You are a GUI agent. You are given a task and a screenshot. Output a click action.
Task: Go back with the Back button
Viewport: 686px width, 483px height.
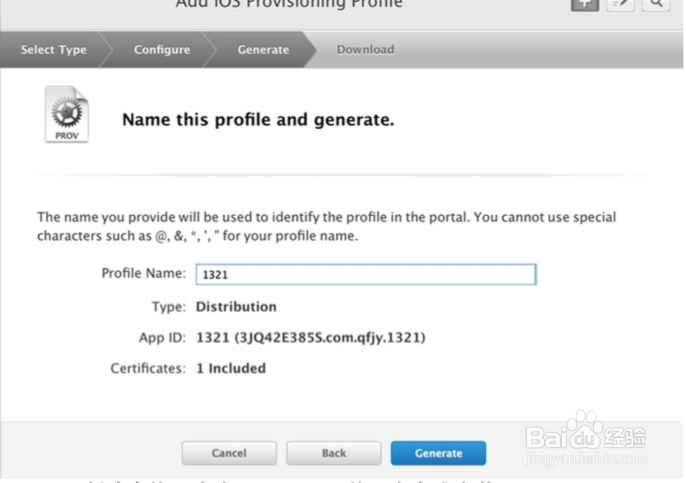click(x=334, y=453)
